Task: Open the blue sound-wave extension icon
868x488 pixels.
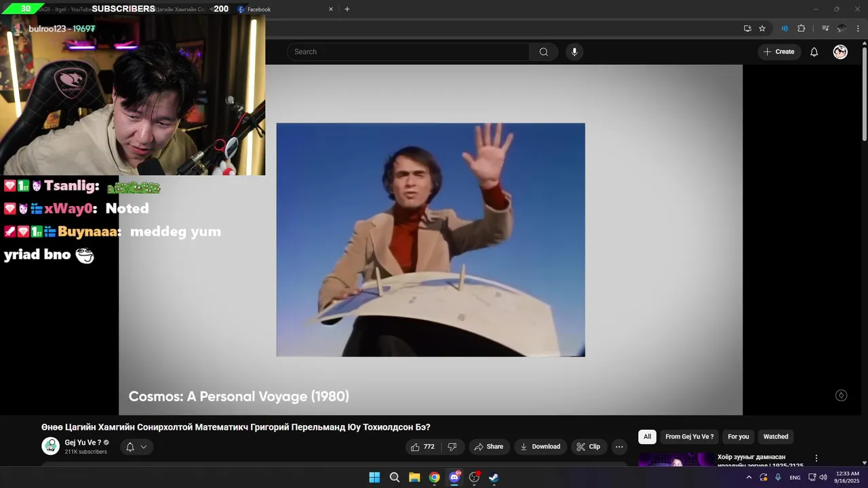Action: tap(785, 28)
